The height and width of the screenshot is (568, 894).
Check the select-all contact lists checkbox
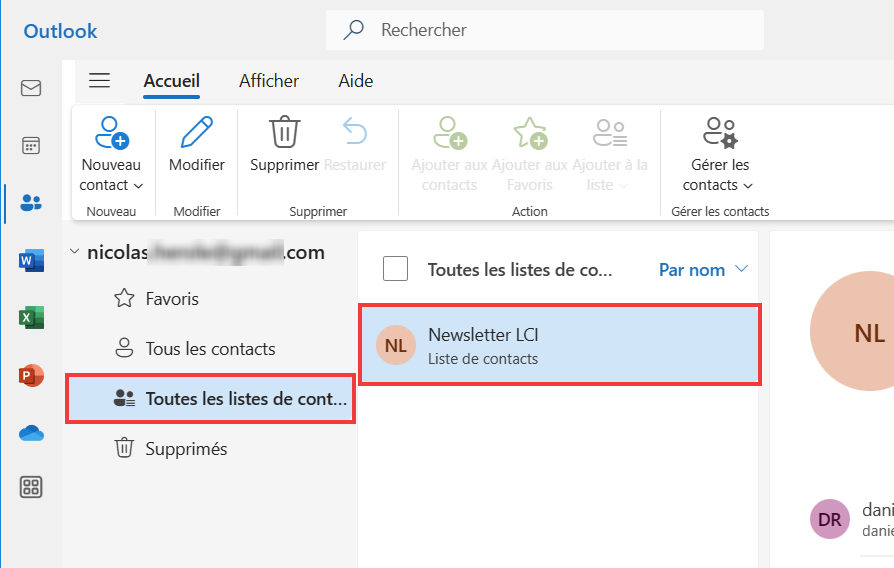pos(395,269)
